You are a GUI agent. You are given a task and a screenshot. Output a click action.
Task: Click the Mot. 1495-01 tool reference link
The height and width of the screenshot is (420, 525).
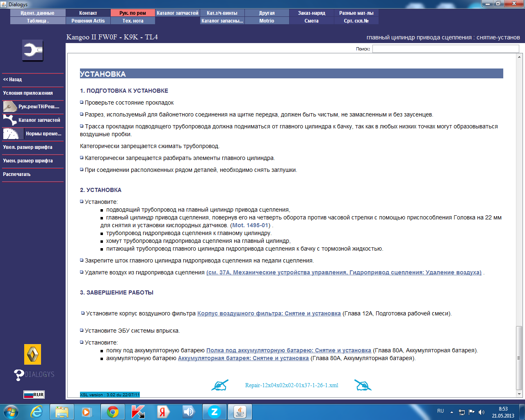tap(250, 225)
